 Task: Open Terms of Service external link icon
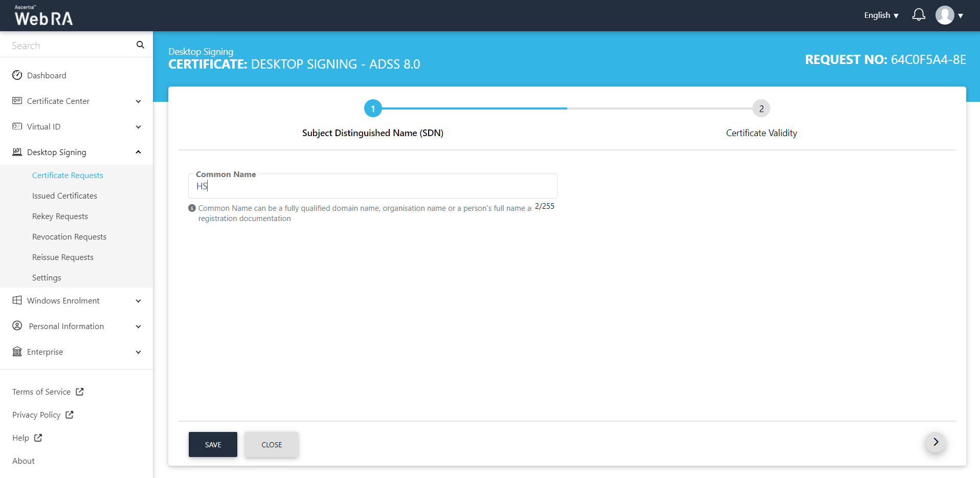pos(80,392)
